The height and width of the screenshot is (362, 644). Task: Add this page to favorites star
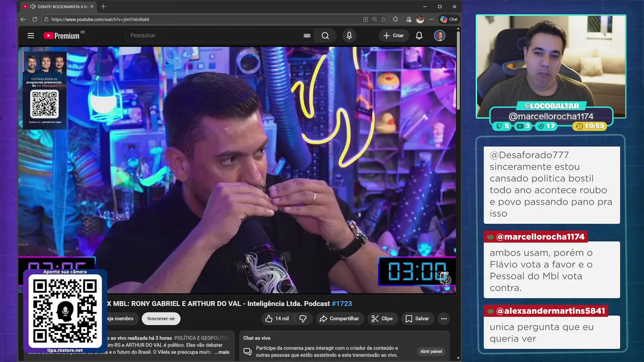pyautogui.click(x=384, y=19)
